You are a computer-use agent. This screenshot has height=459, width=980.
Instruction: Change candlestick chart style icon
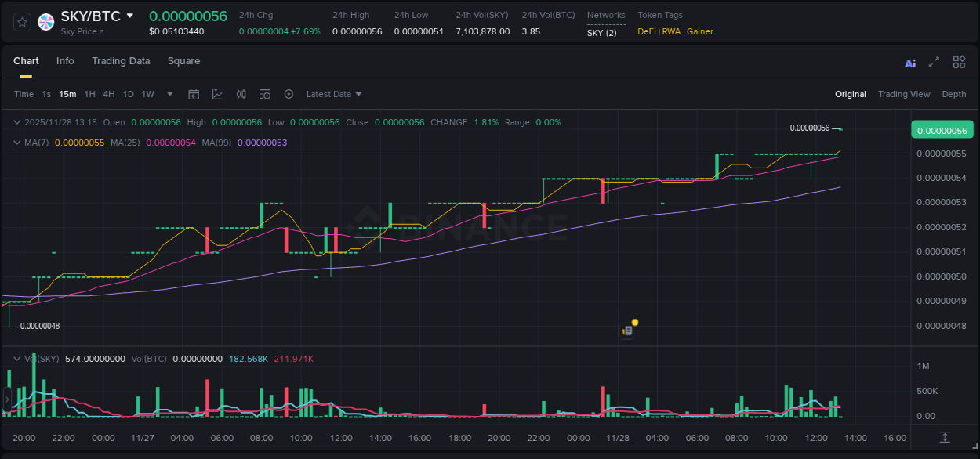pos(241,94)
